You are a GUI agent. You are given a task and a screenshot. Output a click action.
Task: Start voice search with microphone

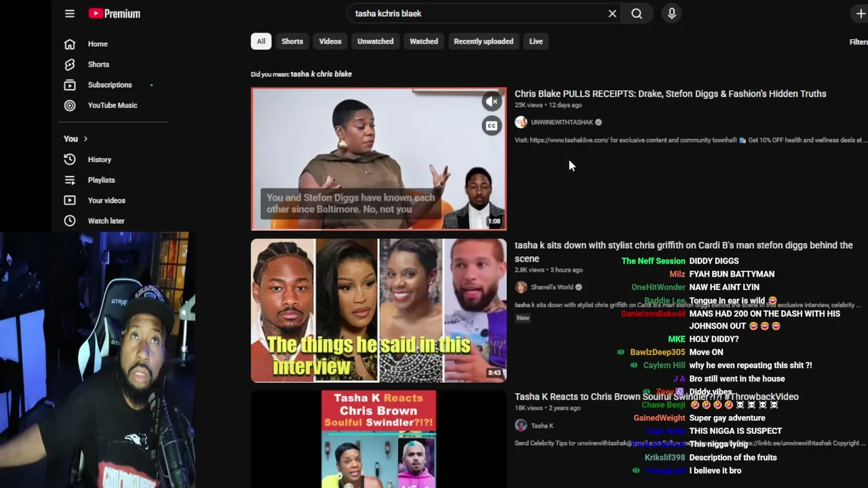pyautogui.click(x=671, y=14)
